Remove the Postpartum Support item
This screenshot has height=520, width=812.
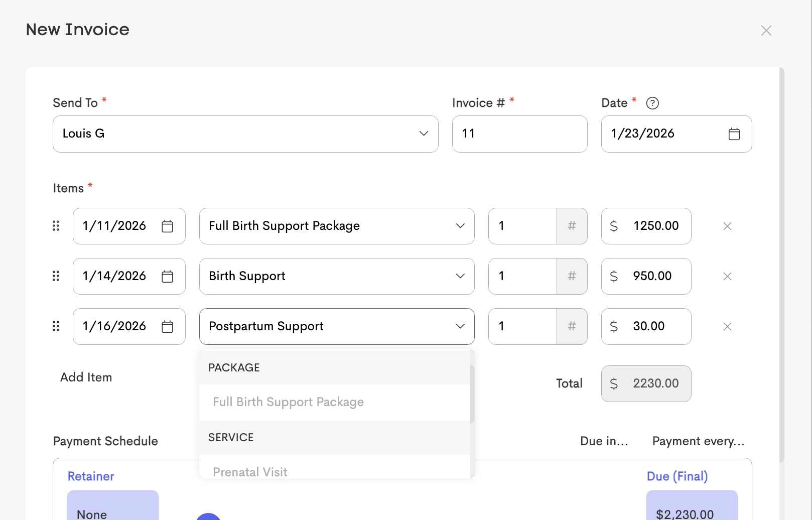pos(727,327)
